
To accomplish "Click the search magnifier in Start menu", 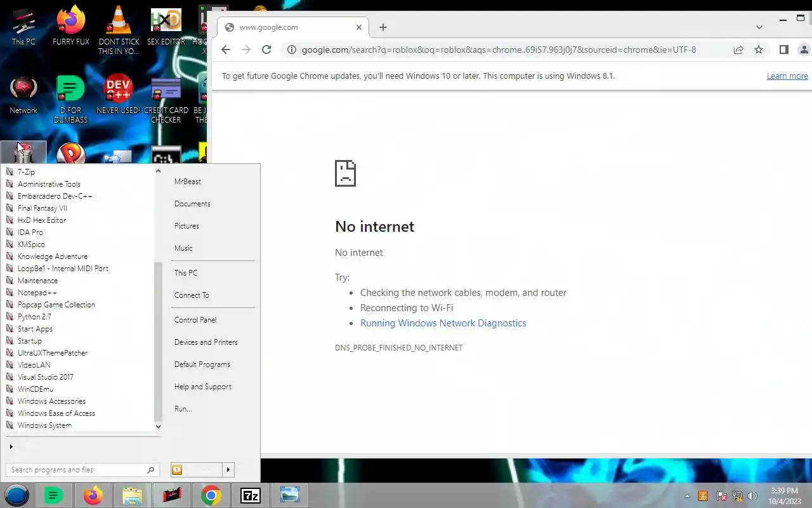I will [x=150, y=470].
